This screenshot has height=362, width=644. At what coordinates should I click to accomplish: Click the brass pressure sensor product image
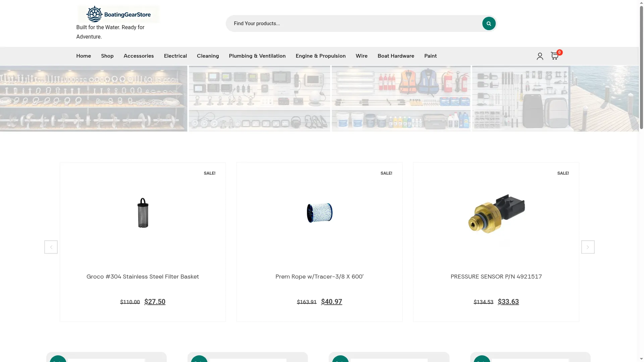(496, 213)
